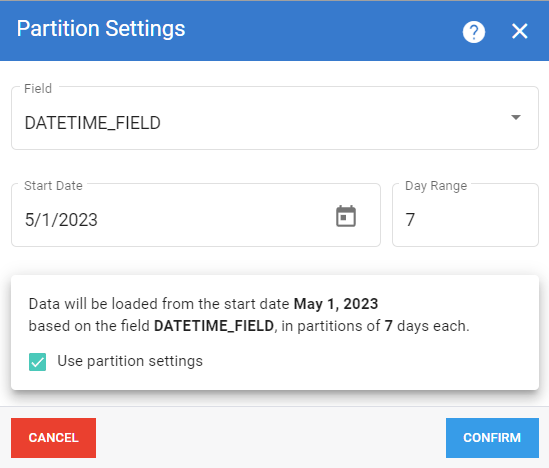Viewport: 549px width, 468px height.
Task: Click the "Data will be loaded" summary card
Action: [275, 333]
